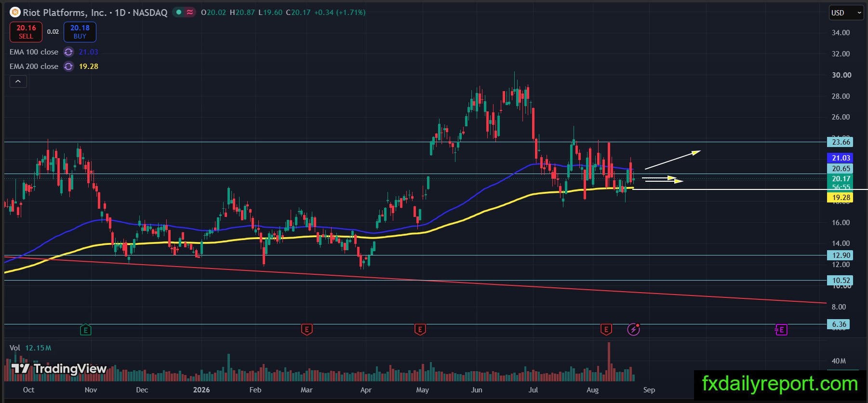Click the Nov label on time axis
This screenshot has width=868, height=403.
click(x=91, y=390)
